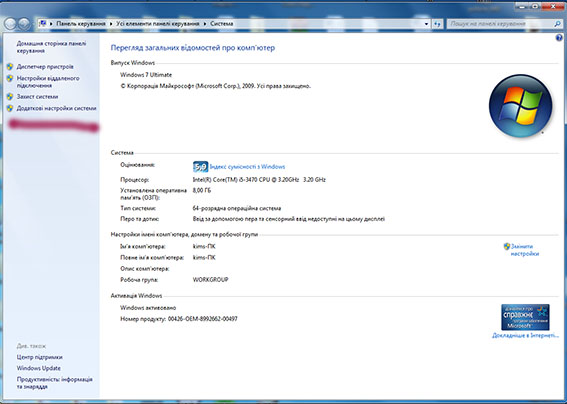
Task: Click 'Змінити настройки' link
Action: pyautogui.click(x=525, y=250)
